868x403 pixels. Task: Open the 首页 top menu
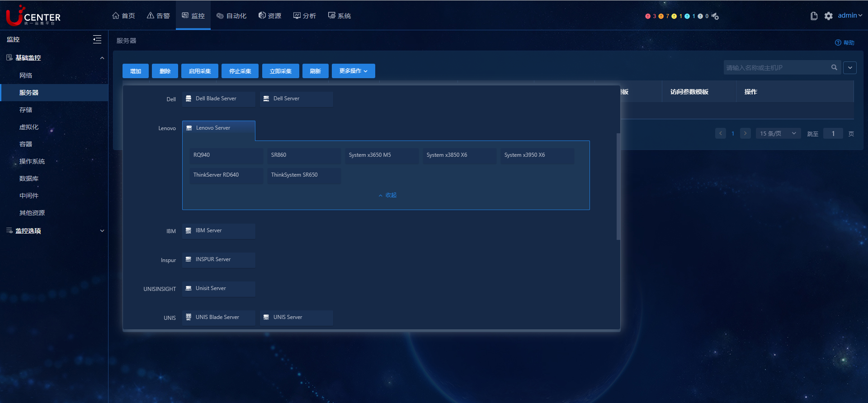pos(123,16)
